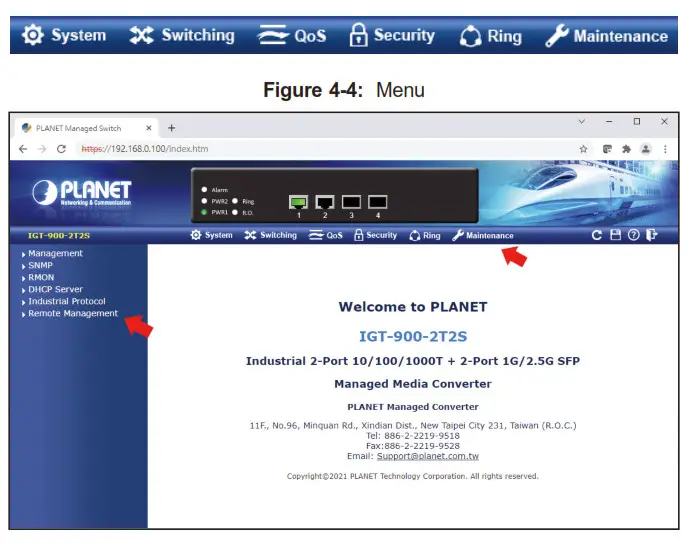Viewport: 699px width, 550px height.
Task: Click SFP port 4 on the device panel
Action: click(x=378, y=202)
